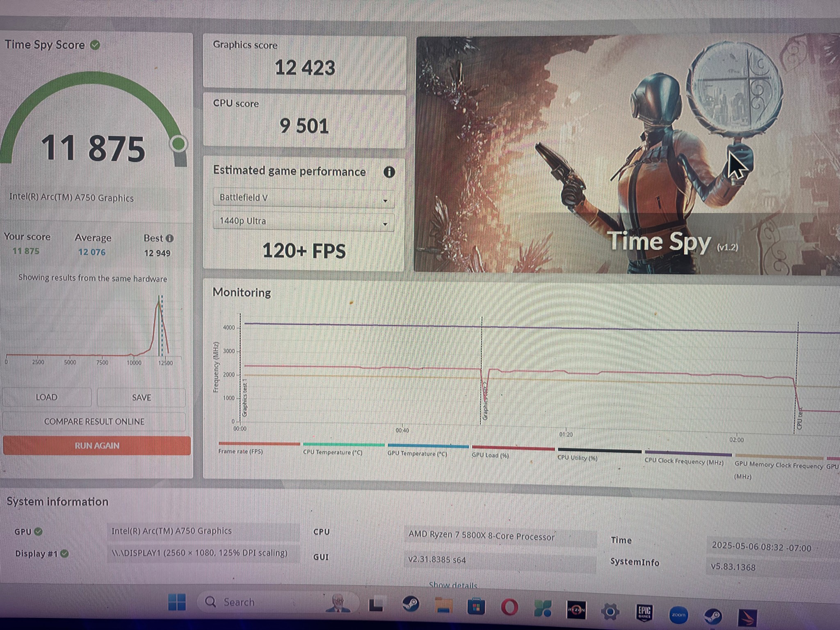This screenshot has height=630, width=840.
Task: Click the GPU field in System information
Action: (203, 531)
